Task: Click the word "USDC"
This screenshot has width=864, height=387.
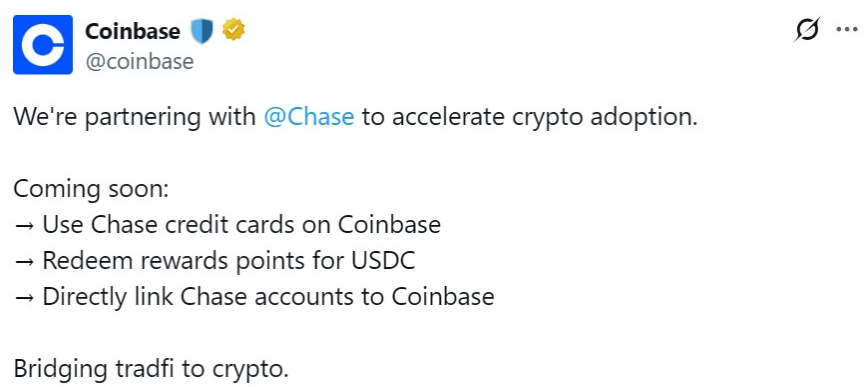Action: tap(382, 261)
